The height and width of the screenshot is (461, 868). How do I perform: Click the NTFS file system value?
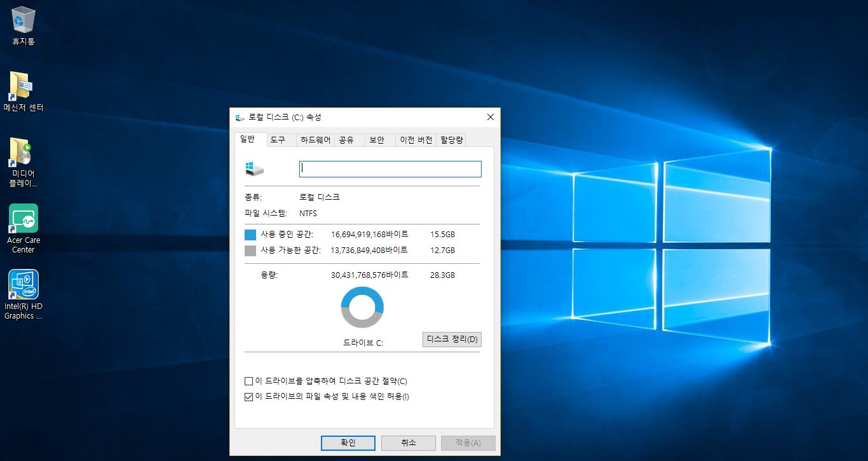tap(308, 214)
